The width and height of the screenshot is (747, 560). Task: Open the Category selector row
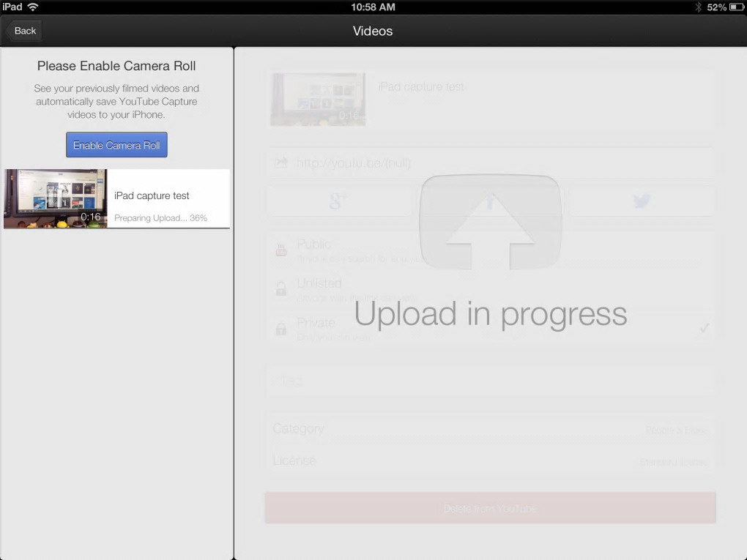click(x=490, y=429)
